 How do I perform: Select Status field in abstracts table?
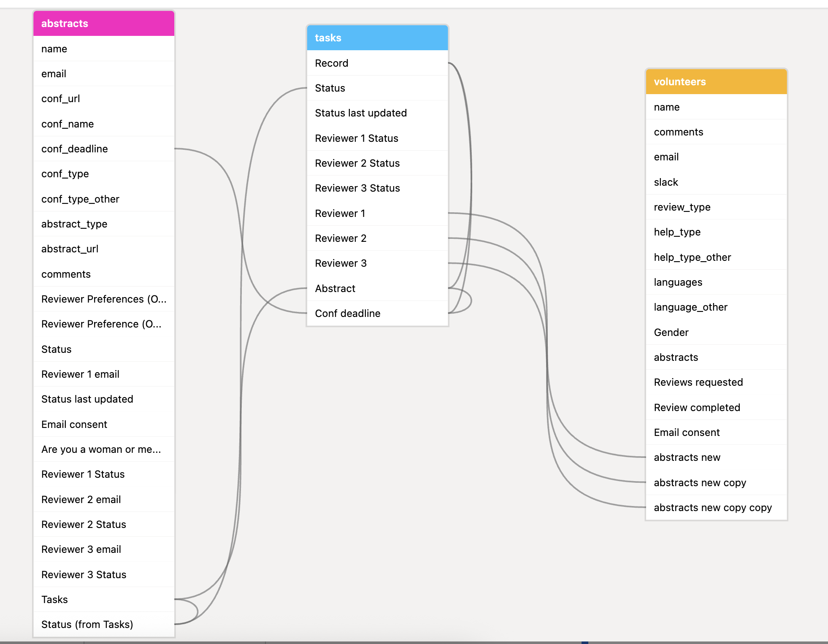(x=104, y=349)
